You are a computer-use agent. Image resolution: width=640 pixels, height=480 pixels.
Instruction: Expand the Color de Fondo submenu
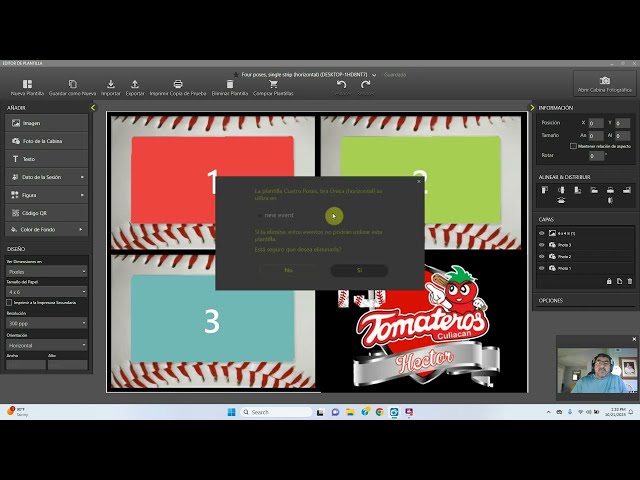click(81, 229)
